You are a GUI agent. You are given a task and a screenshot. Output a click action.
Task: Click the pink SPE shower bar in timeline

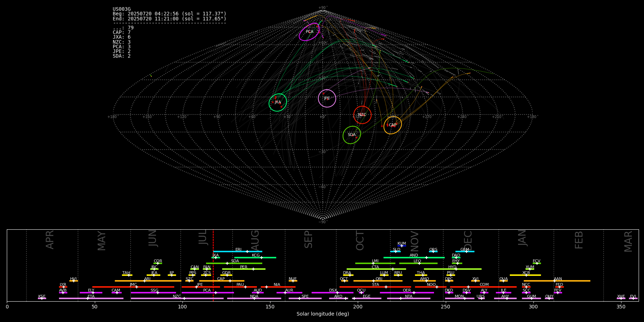tap(305, 298)
